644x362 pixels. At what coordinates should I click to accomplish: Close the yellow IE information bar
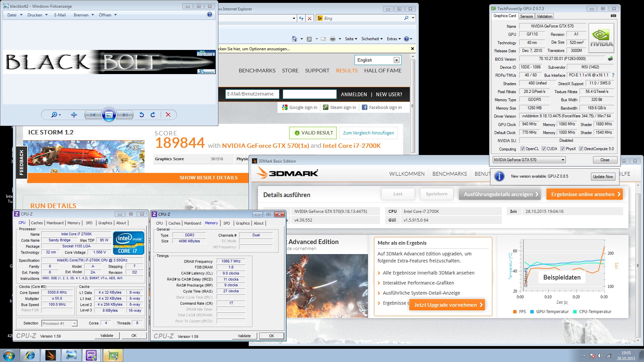(412, 49)
